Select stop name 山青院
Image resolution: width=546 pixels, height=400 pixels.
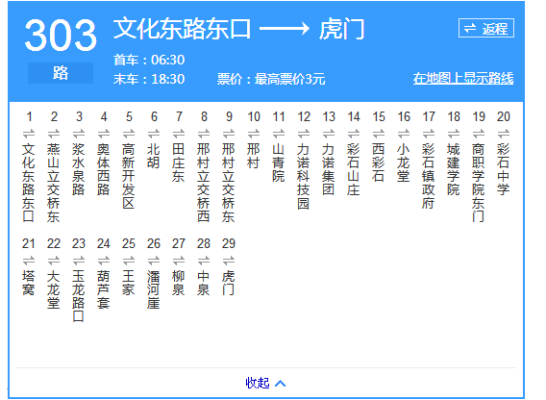pos(278,163)
